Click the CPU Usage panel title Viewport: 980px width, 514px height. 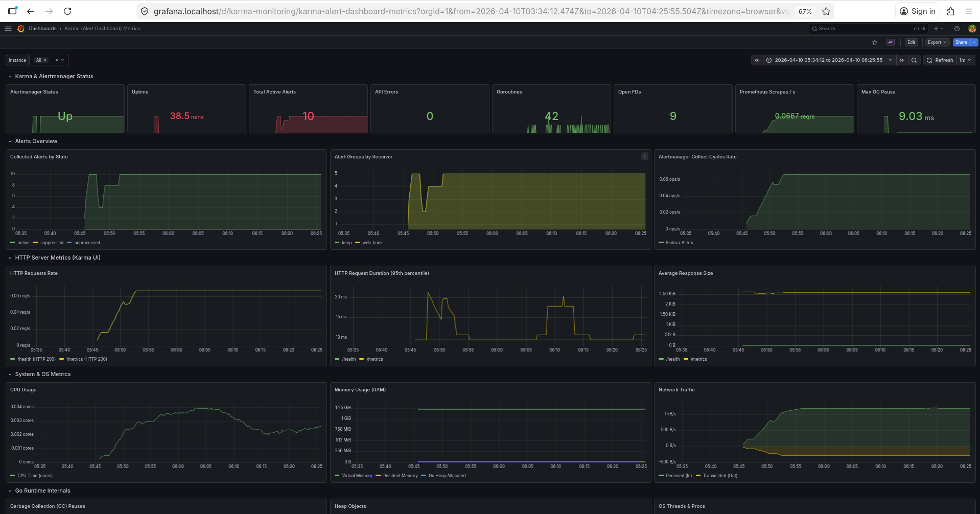pos(24,390)
